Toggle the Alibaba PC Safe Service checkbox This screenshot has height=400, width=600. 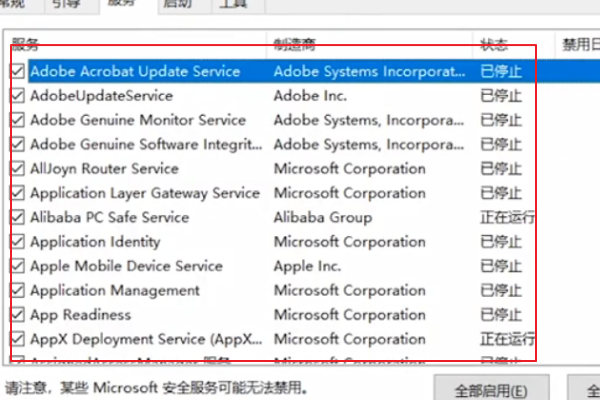point(18,217)
